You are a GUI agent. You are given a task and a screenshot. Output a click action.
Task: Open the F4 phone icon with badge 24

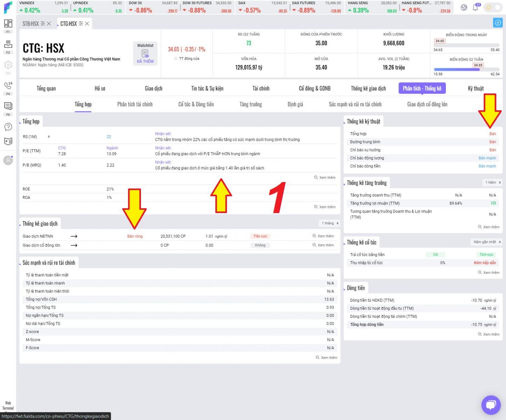point(8,85)
